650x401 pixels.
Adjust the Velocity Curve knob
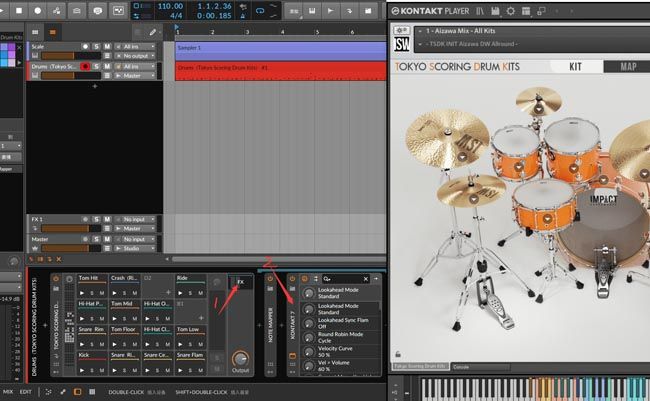click(x=309, y=352)
